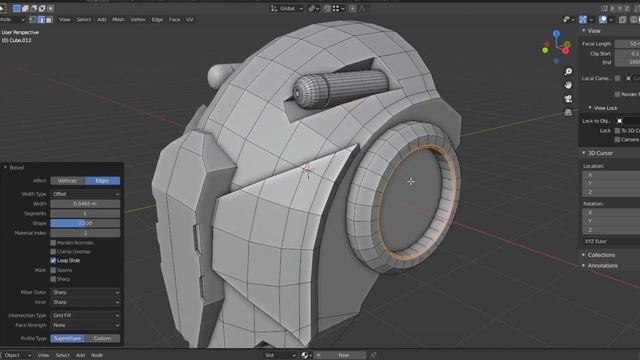Open the Face menu
Image resolution: width=640 pixels, height=360 pixels.
tap(174, 20)
